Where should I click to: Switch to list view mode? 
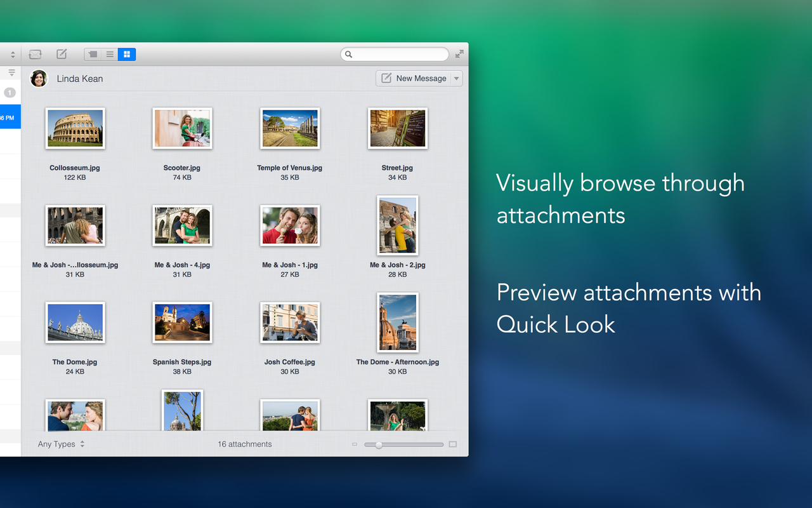point(110,55)
